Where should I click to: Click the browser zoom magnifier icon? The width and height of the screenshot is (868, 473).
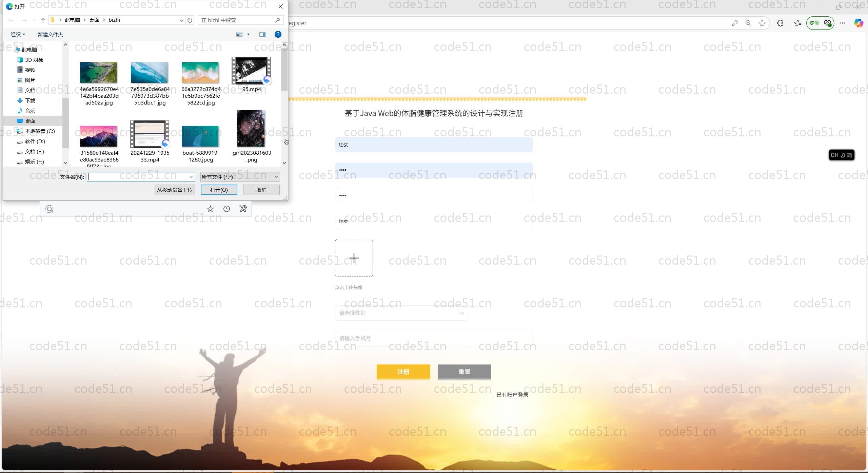tap(748, 23)
